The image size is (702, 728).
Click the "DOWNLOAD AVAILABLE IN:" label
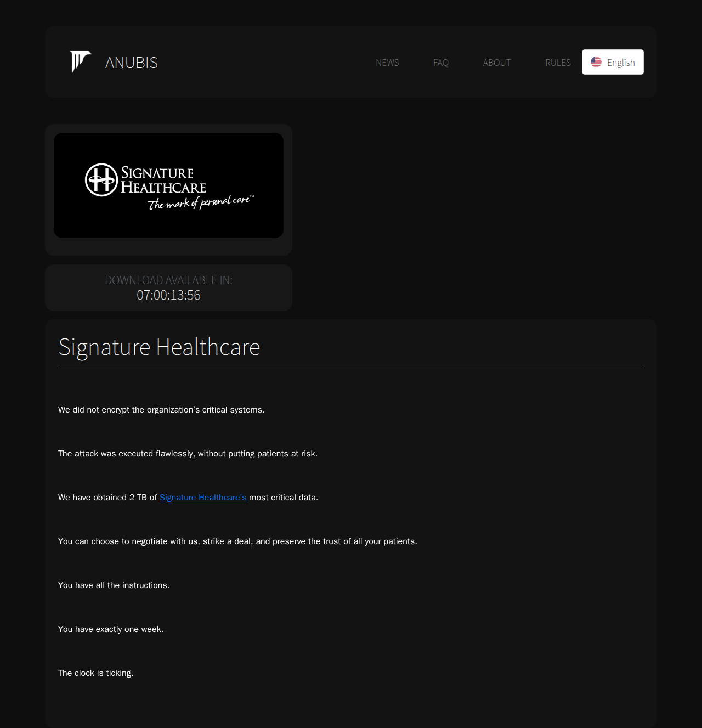pyautogui.click(x=168, y=280)
